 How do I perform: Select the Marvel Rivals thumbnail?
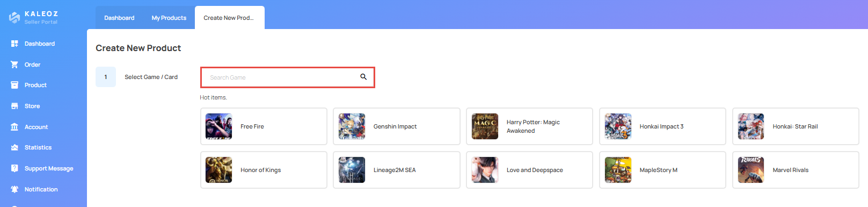coord(752,170)
